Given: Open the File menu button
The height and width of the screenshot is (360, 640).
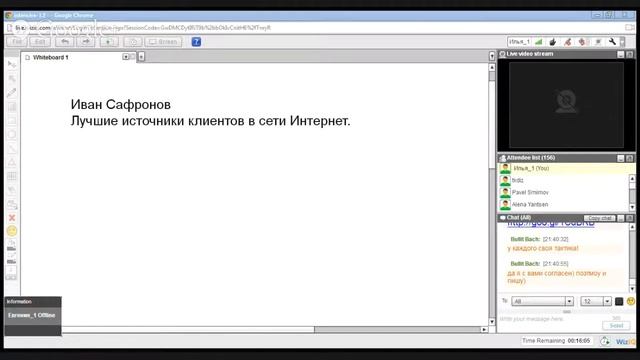Looking at the screenshot, I should pos(17,42).
